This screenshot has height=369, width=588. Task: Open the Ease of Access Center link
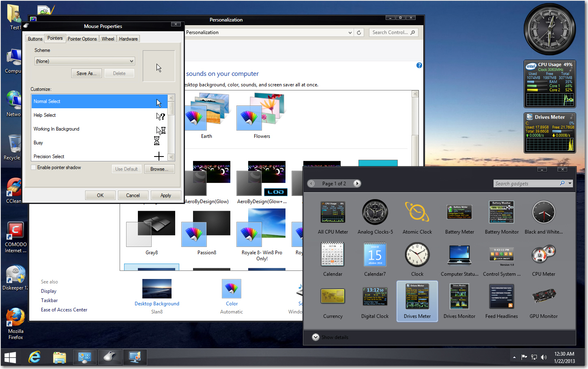[64, 309]
